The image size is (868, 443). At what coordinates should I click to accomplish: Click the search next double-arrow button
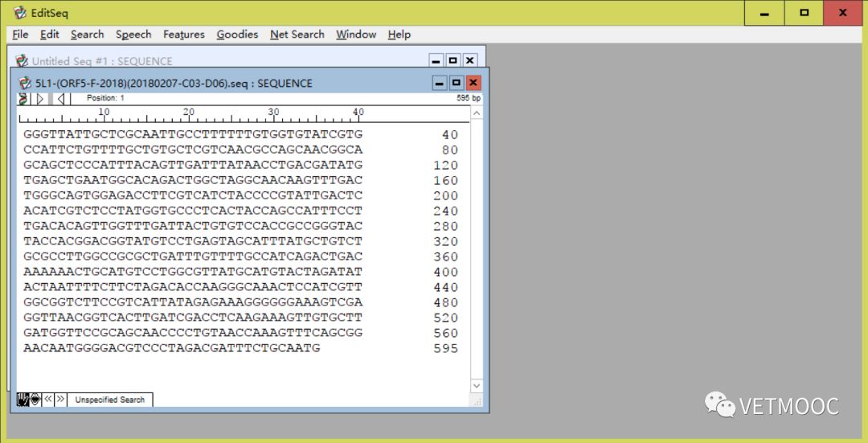(60, 400)
